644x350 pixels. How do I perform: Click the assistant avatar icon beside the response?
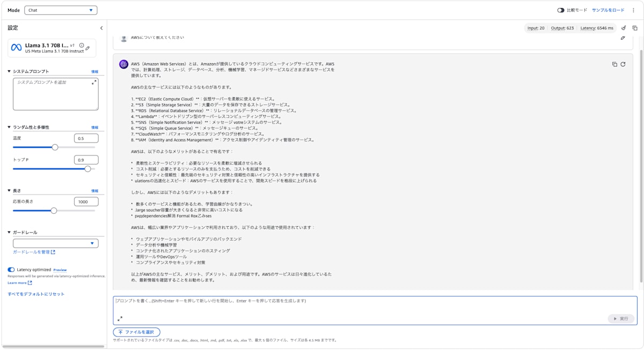point(123,64)
